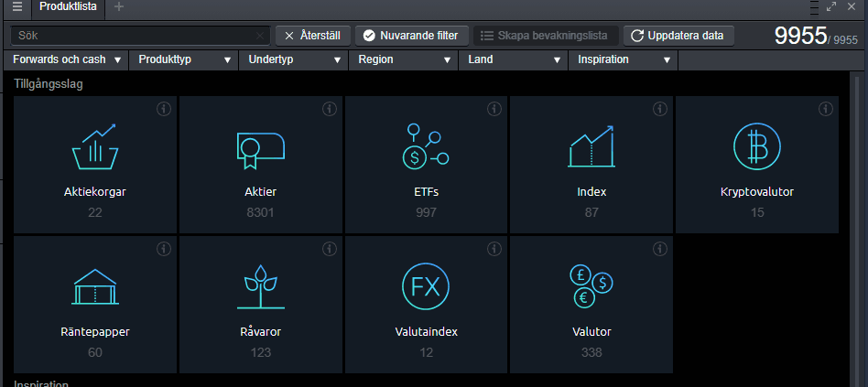Click the Kryptovalutor label text
The height and width of the screenshot is (387, 868).
click(x=756, y=192)
